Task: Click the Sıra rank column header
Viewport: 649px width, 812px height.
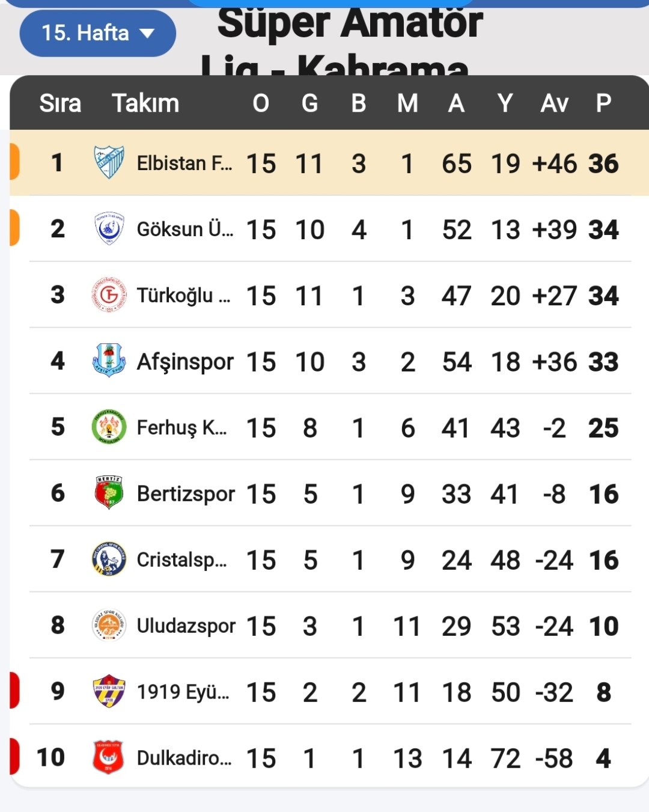Action: [x=60, y=103]
